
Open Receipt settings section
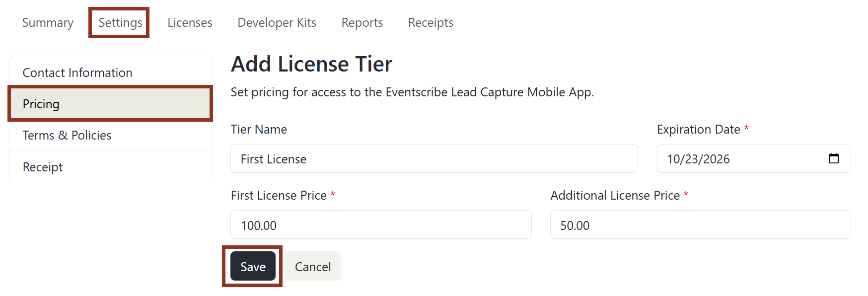(42, 167)
